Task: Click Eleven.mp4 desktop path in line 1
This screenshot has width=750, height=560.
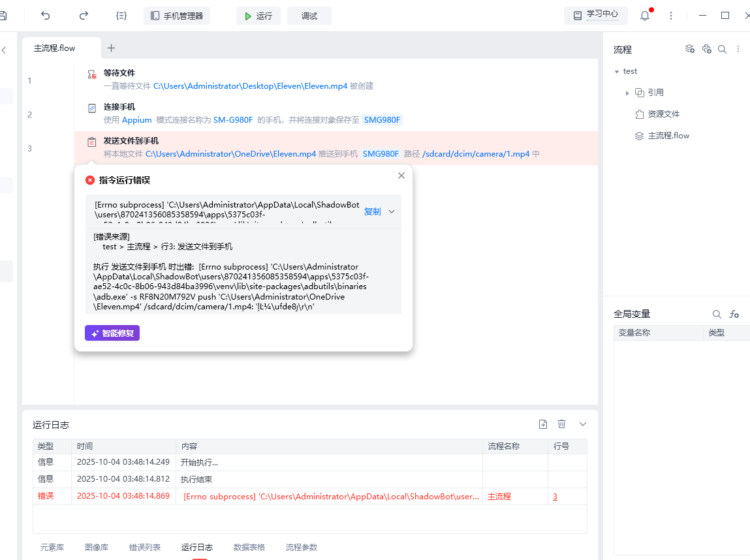Action: coord(250,86)
